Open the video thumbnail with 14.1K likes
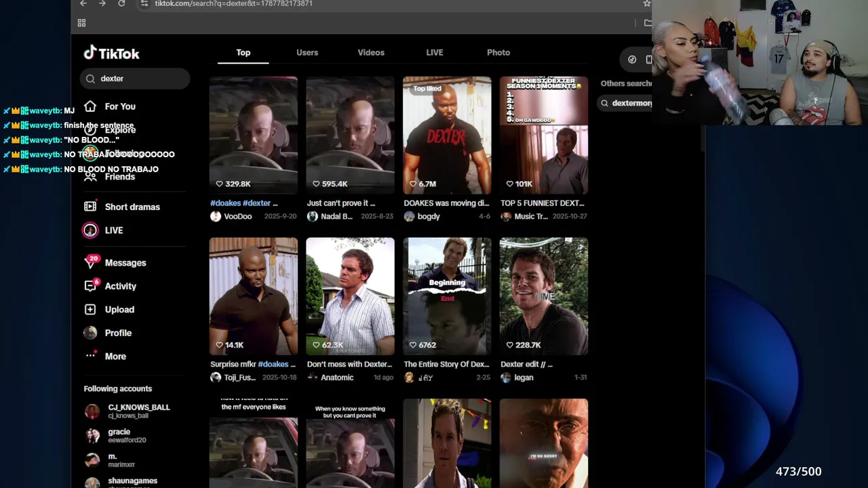 (x=254, y=296)
